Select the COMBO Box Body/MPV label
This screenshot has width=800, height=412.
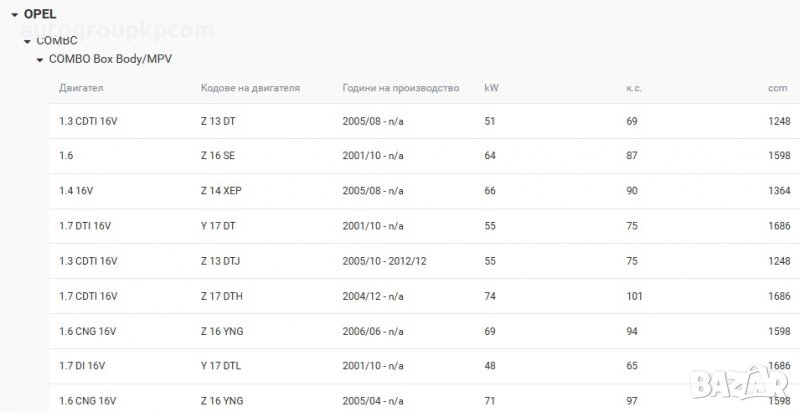coord(110,60)
